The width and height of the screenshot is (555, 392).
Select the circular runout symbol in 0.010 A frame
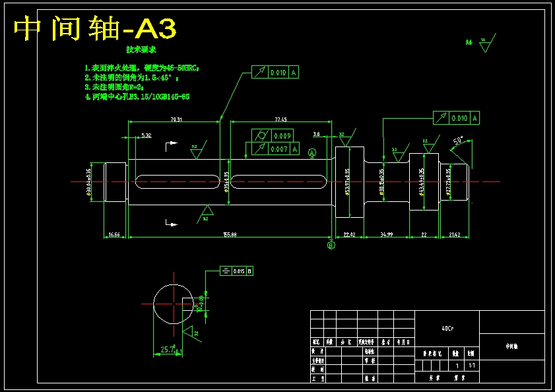261,73
